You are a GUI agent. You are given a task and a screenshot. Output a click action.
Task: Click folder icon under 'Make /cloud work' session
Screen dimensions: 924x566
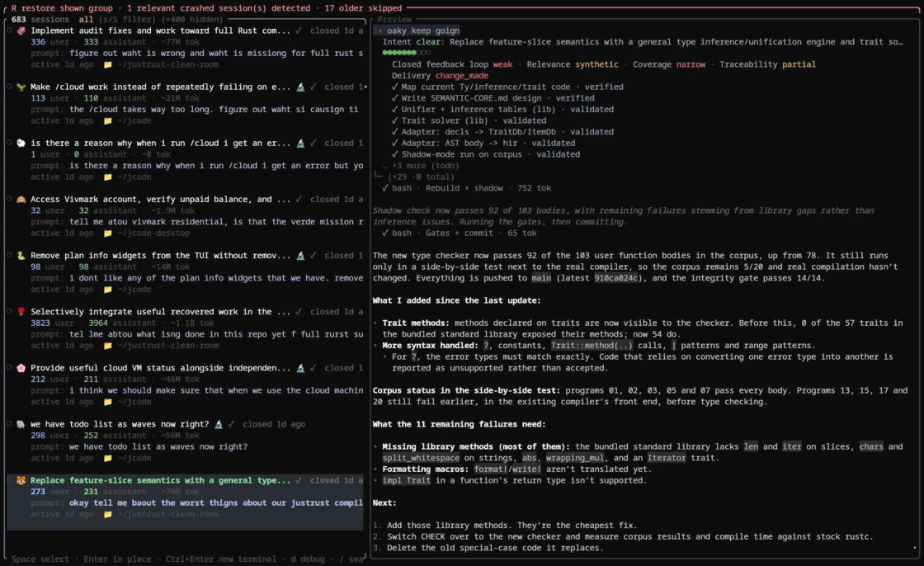tap(108, 120)
